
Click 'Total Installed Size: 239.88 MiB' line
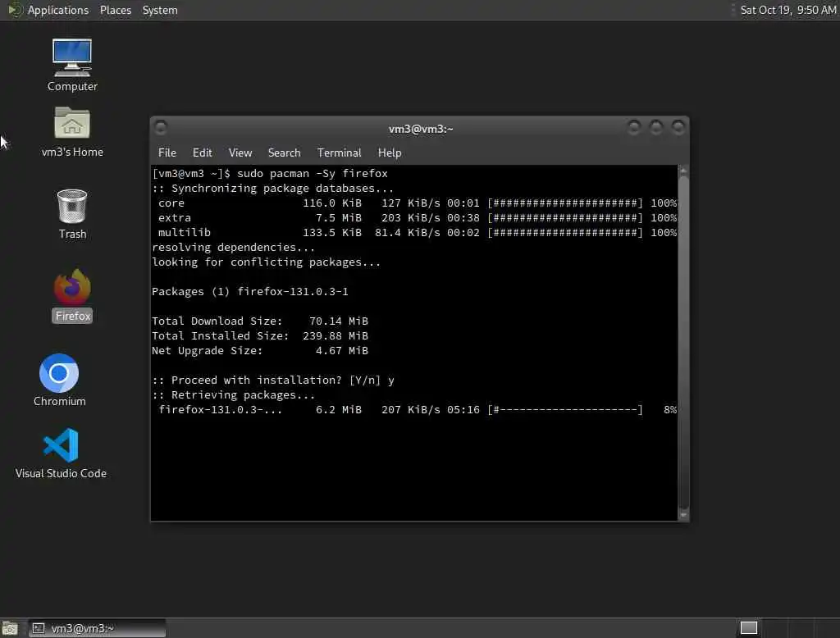coord(260,336)
